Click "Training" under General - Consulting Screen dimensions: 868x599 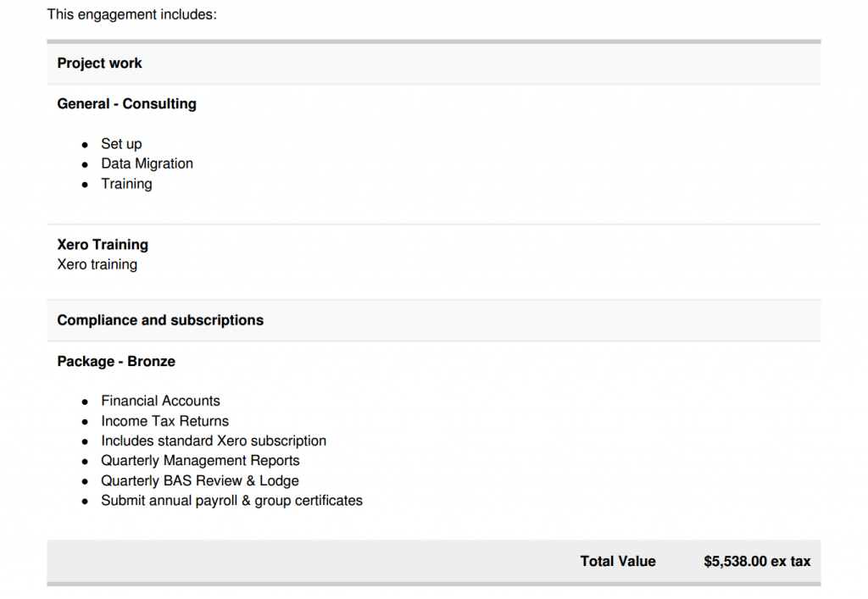point(126,184)
